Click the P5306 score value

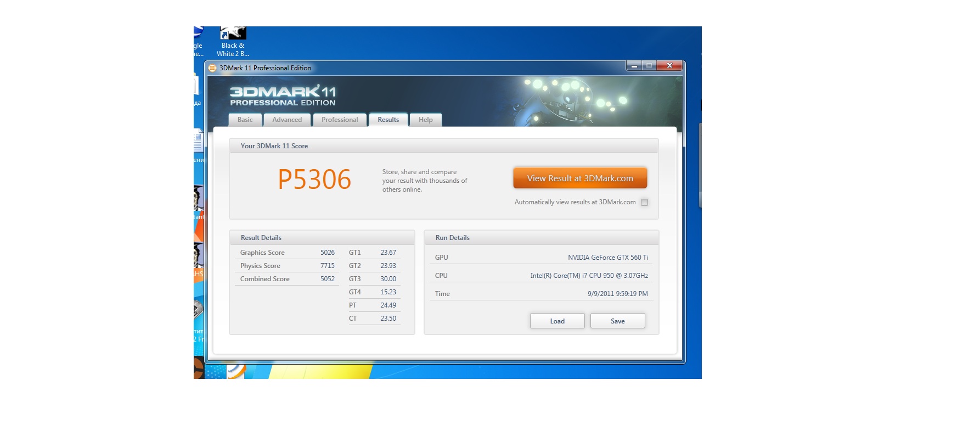[x=314, y=180]
